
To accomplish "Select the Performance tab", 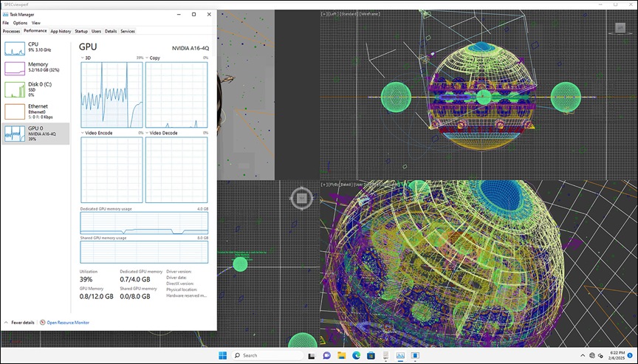I will (35, 31).
